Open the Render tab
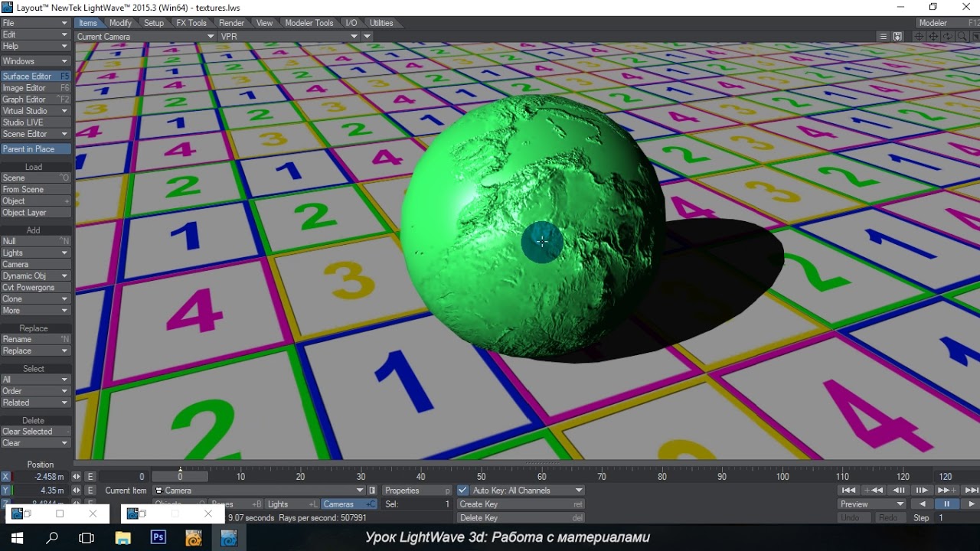 point(232,23)
